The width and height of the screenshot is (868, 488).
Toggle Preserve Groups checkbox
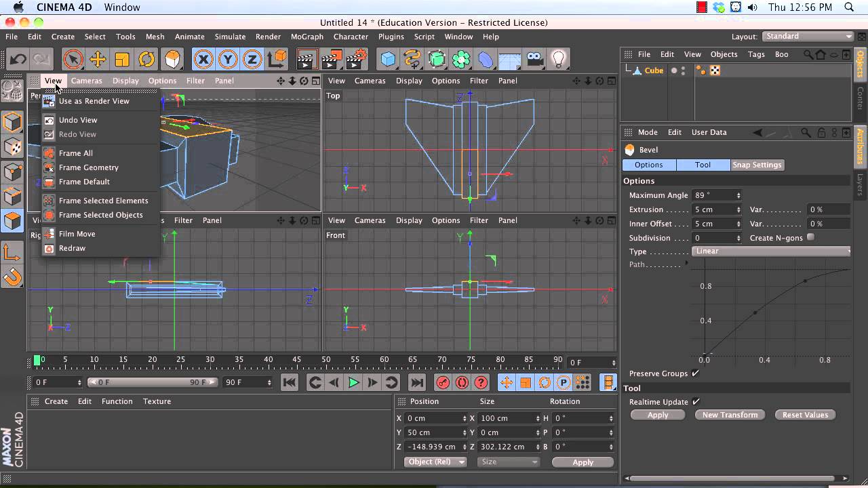point(695,373)
